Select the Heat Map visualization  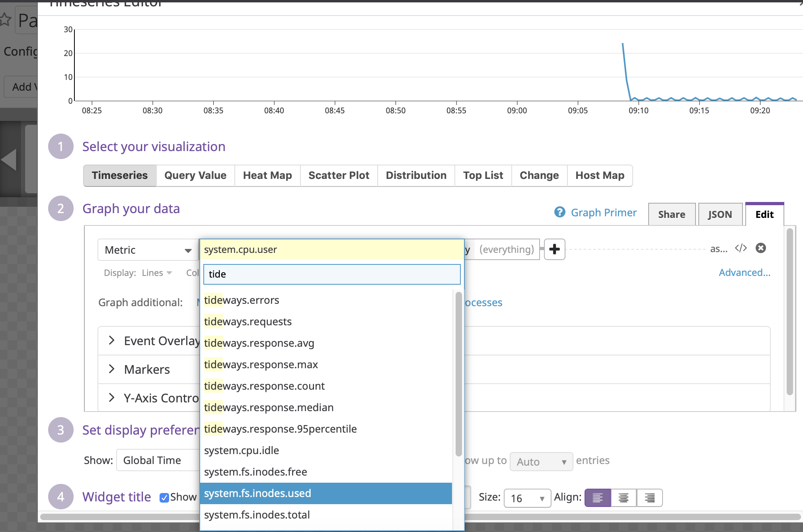(267, 175)
